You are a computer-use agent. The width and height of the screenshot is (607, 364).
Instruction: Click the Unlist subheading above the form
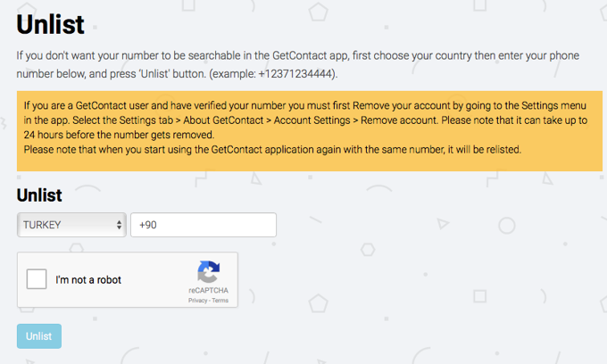pyautogui.click(x=40, y=194)
